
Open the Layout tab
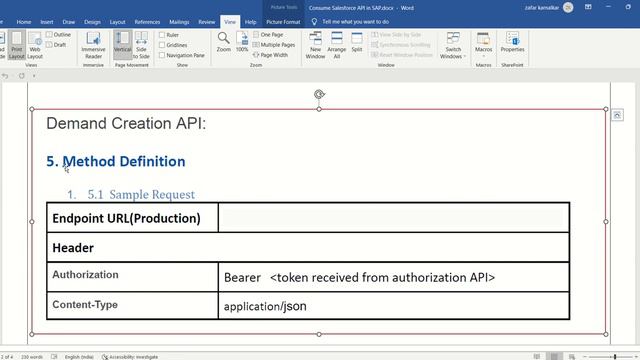click(x=117, y=22)
